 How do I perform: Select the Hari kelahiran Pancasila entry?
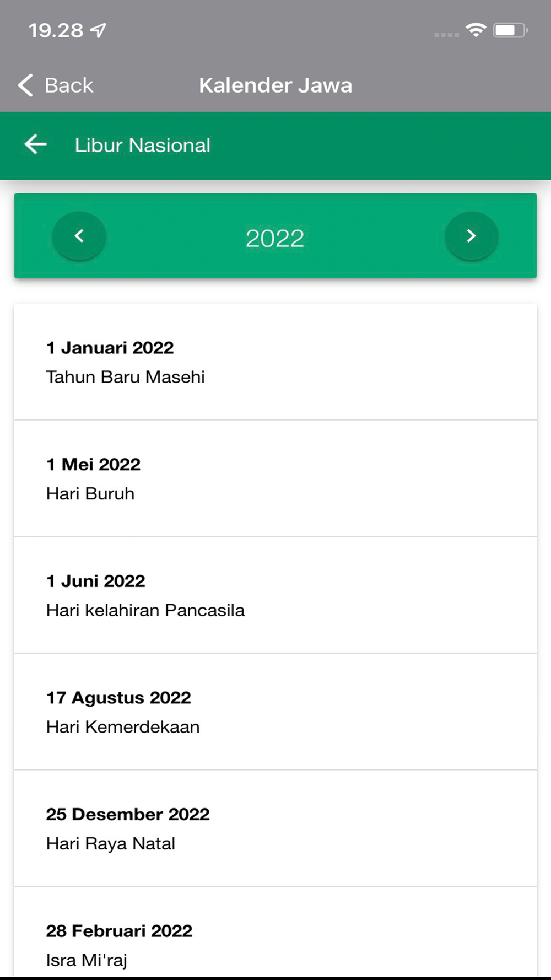pyautogui.click(x=145, y=610)
